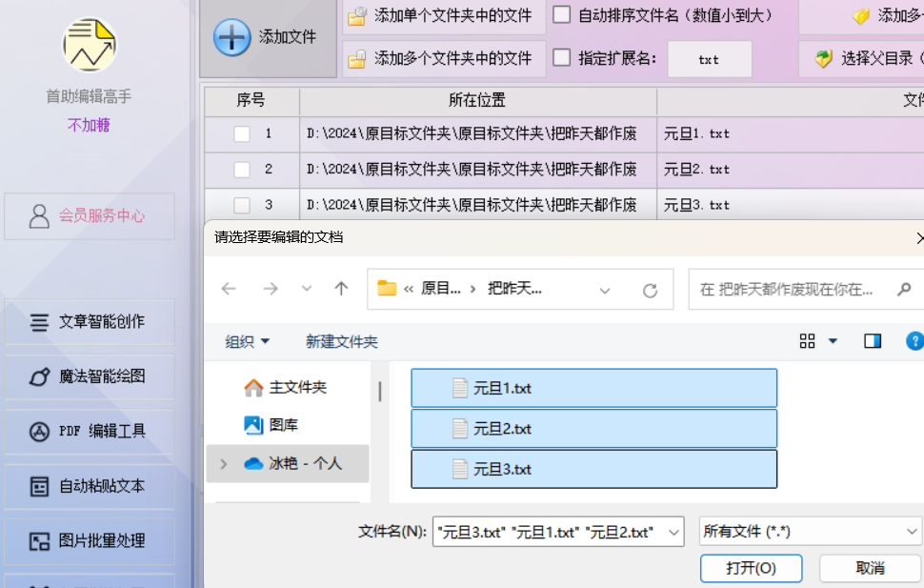The width and height of the screenshot is (924, 588).
Task: Open PDF 编辑工具 in the sidebar
Action: [90, 432]
